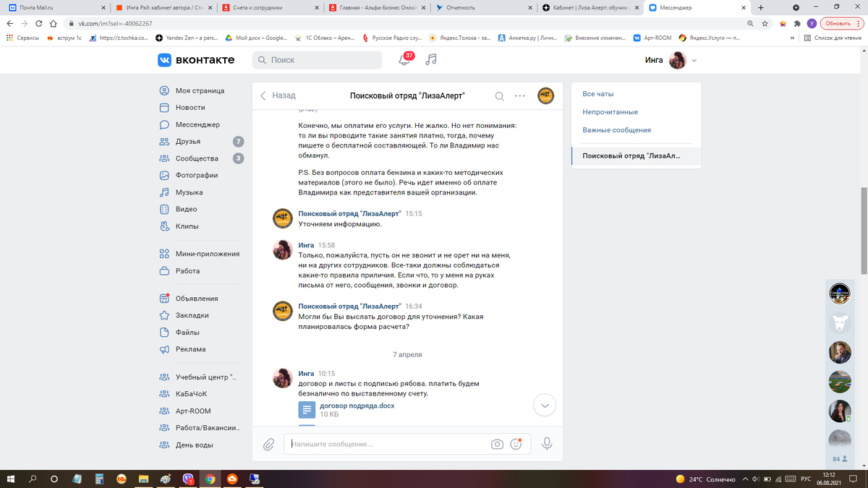Open Клипы sidebar icon
The image size is (868, 488).
(164, 226)
